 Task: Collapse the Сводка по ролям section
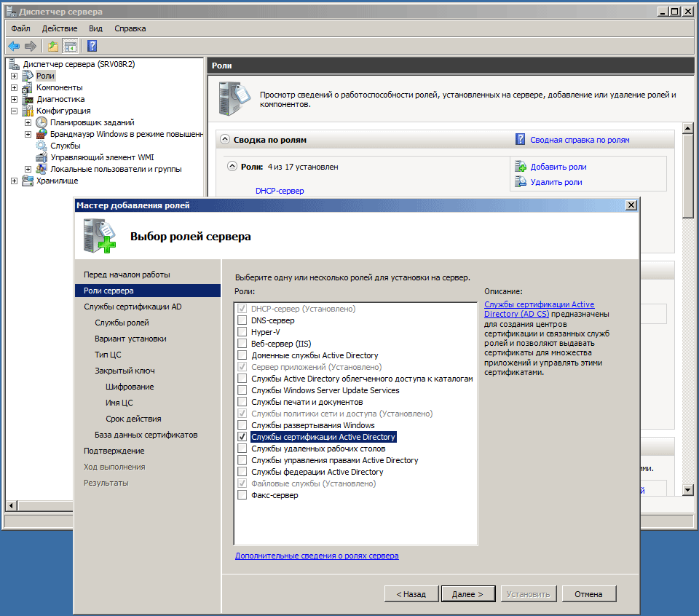tap(226, 140)
